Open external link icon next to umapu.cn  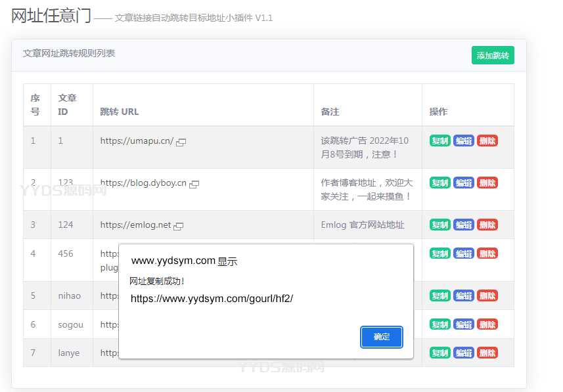(181, 141)
